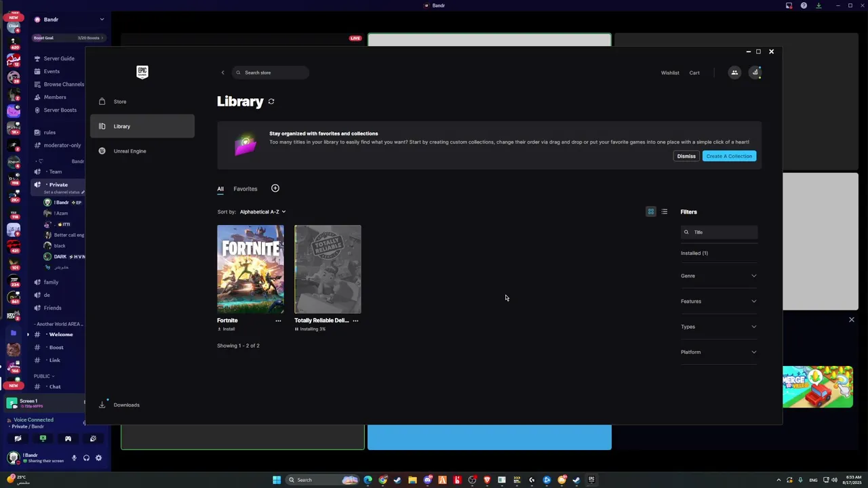Open the Boost Goal 3/20 Boosts bar
This screenshot has width=868, height=488.
pos(68,38)
